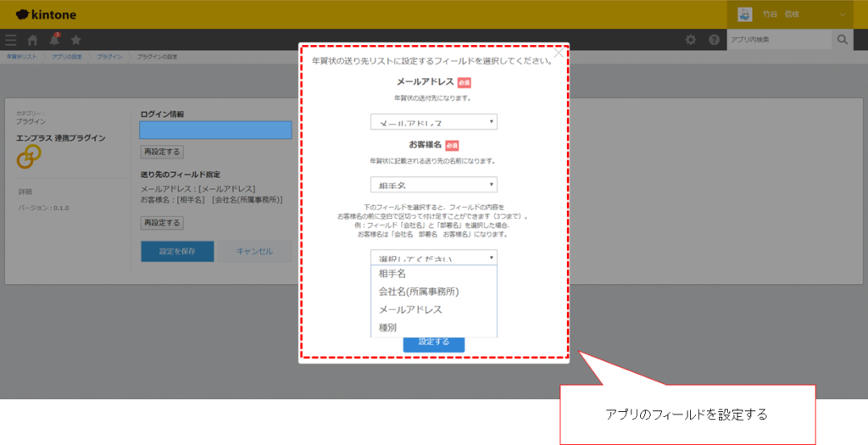Click the アプリ内検索 search field
The image size is (868, 445).
point(778,40)
